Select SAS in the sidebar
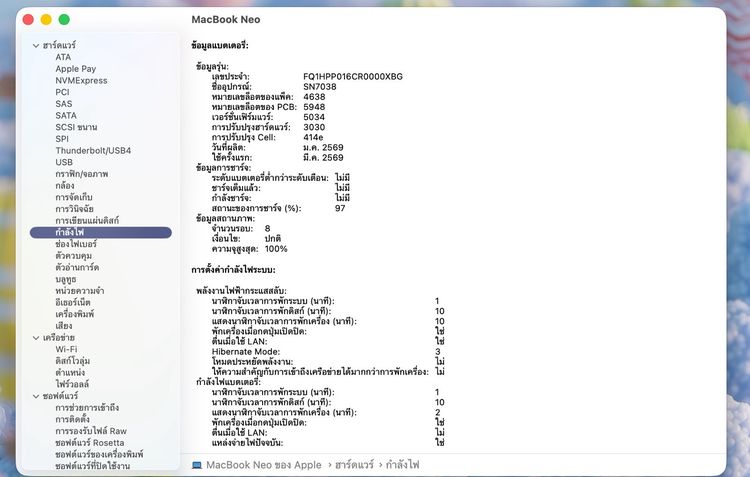This screenshot has height=477, width=750. coord(64,104)
